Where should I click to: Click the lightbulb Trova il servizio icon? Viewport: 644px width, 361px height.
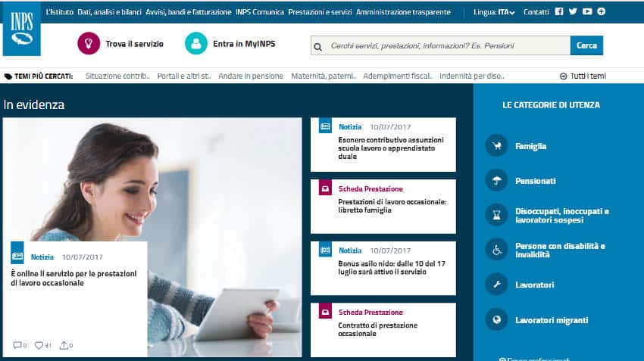89,43
